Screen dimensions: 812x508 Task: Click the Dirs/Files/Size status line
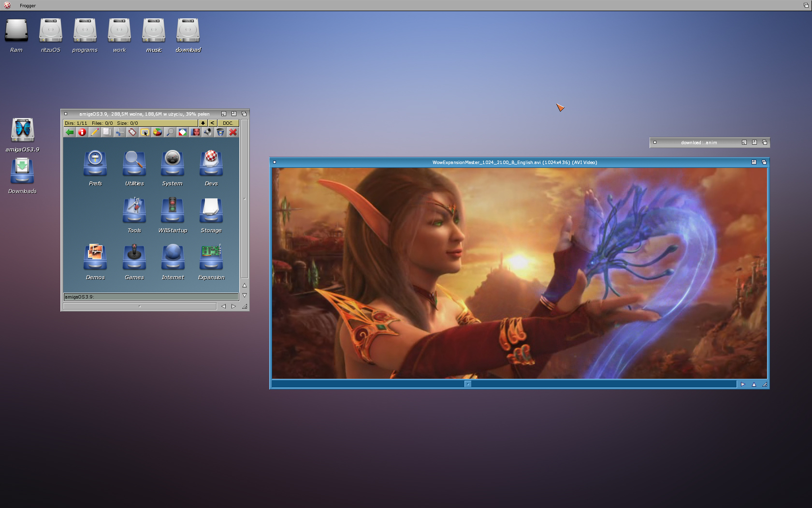[130, 123]
